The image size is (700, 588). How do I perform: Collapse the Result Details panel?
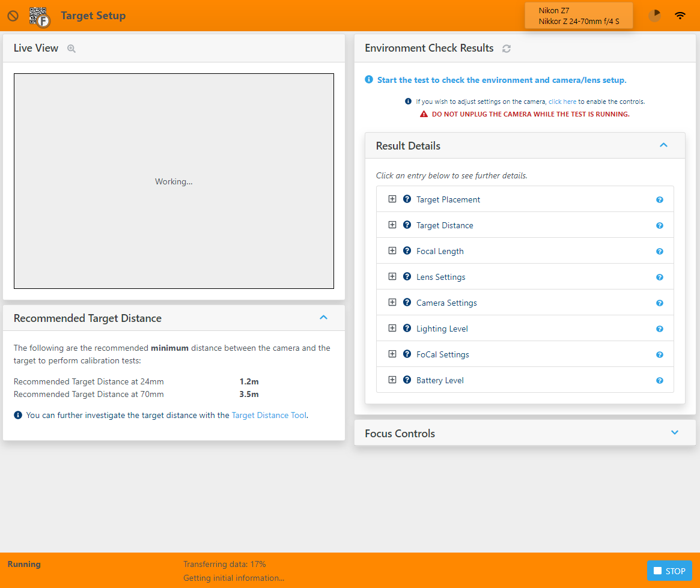pyautogui.click(x=663, y=145)
